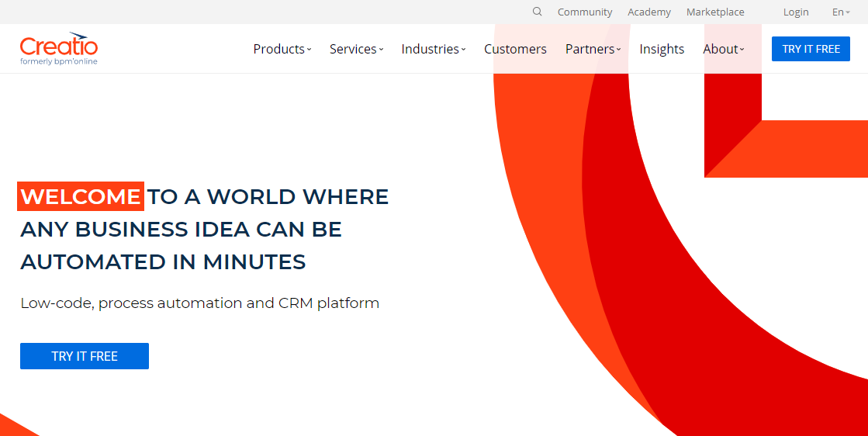The height and width of the screenshot is (436, 868).
Task: Visit the Marketplace link
Action: pos(715,12)
